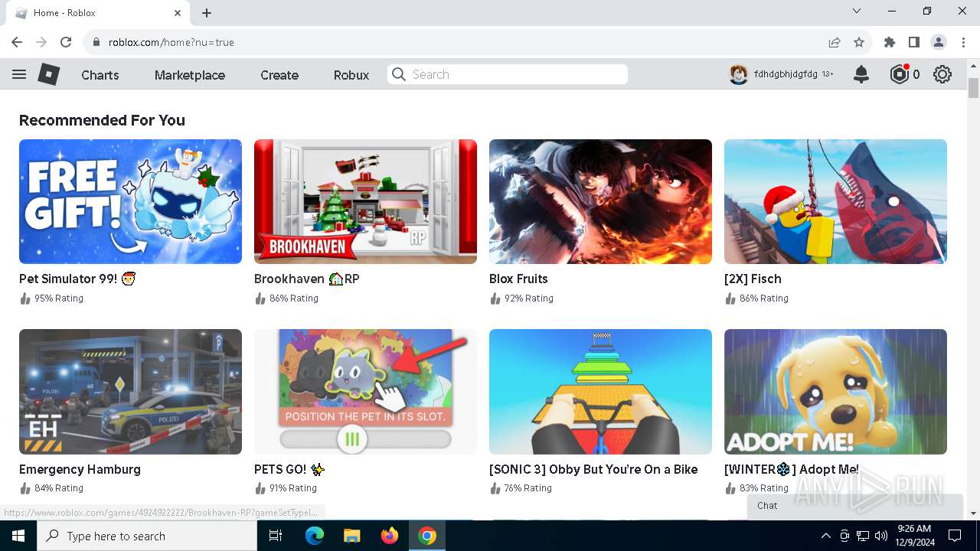Click the Fisch shark thumbnail
This screenshot has height=551, width=980.
click(835, 201)
